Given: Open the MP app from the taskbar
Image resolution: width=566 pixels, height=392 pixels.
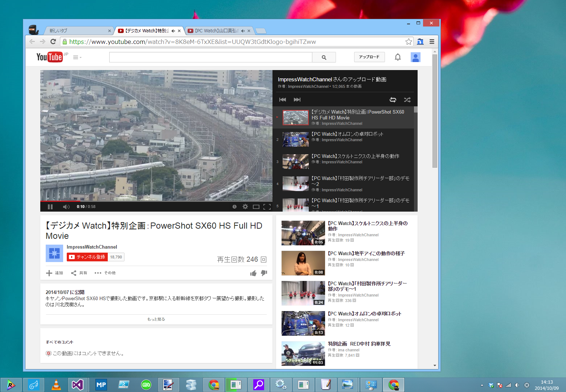Looking at the screenshot, I should [x=101, y=385].
